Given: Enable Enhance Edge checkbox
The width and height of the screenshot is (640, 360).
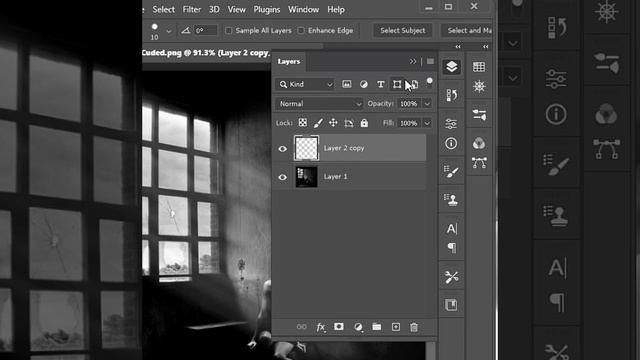Looking at the screenshot, I should (x=301, y=31).
